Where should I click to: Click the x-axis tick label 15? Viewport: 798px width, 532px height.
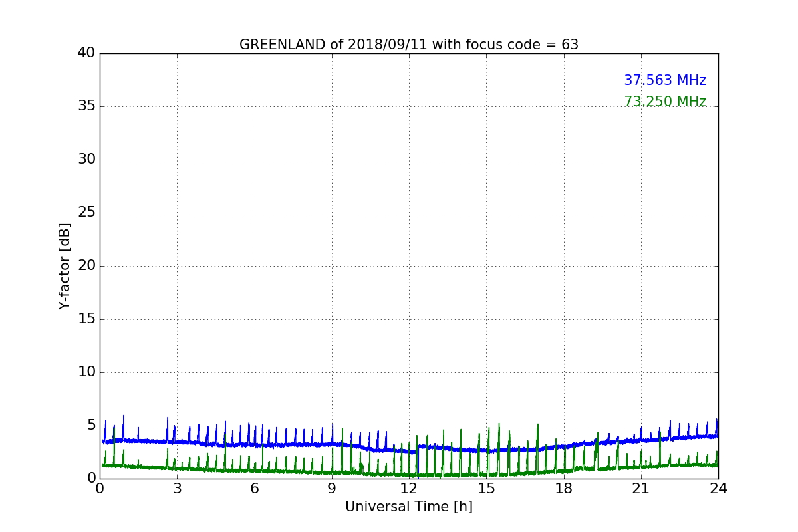pos(486,489)
